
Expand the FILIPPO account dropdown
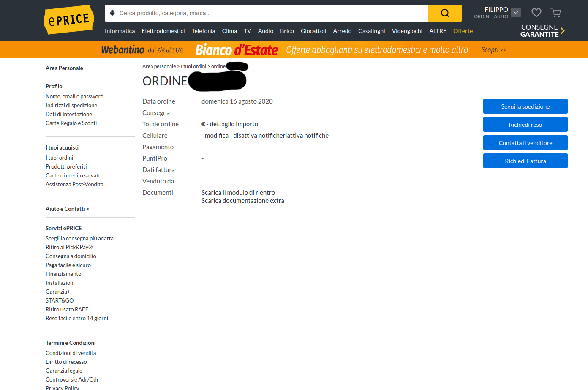coord(516,12)
